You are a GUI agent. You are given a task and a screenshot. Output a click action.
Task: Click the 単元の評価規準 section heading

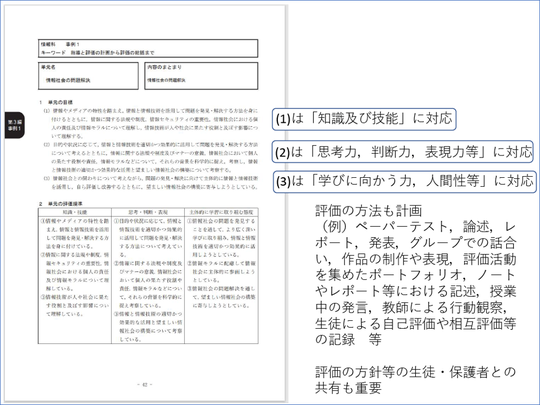tap(61, 204)
